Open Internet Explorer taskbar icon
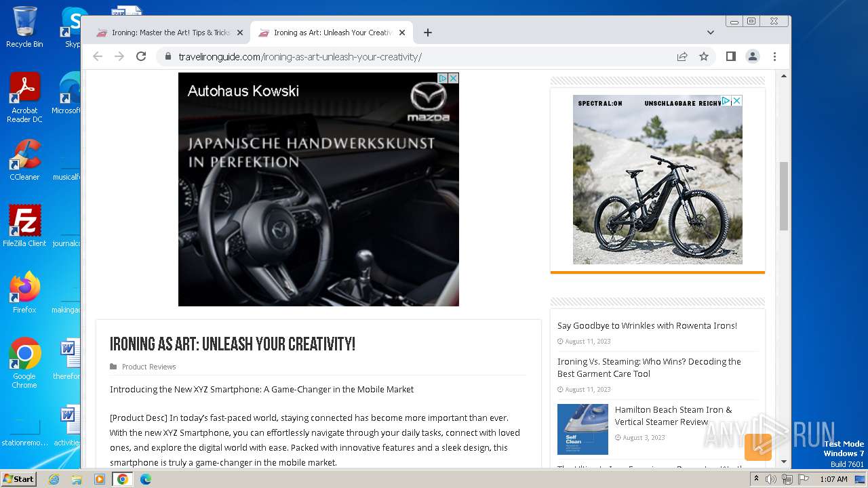Screen dimensions: 868x488 (54, 479)
